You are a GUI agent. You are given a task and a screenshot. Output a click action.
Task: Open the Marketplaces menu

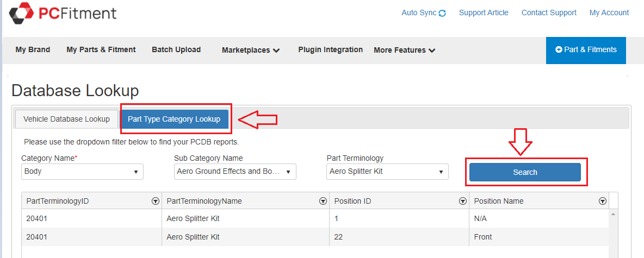tap(251, 50)
